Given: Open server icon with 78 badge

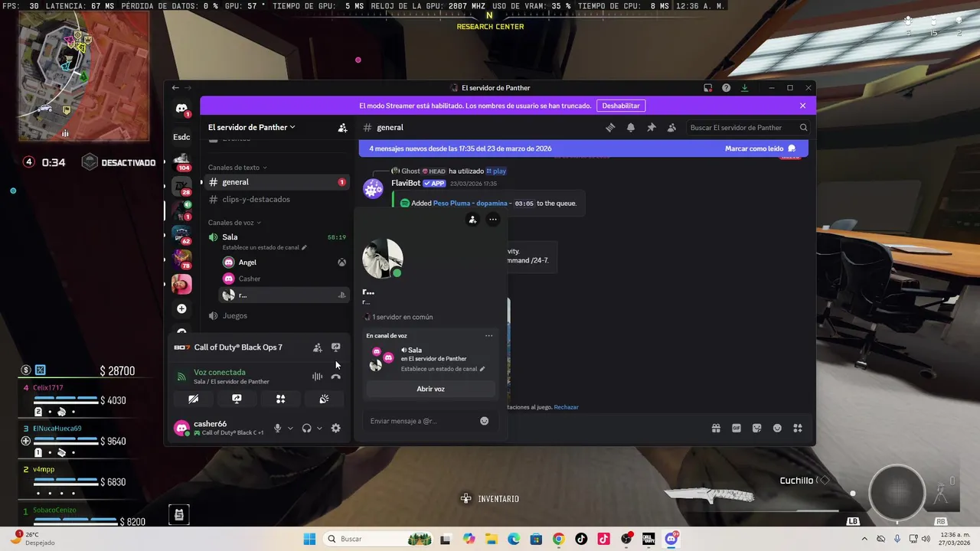Looking at the screenshot, I should [x=181, y=259].
